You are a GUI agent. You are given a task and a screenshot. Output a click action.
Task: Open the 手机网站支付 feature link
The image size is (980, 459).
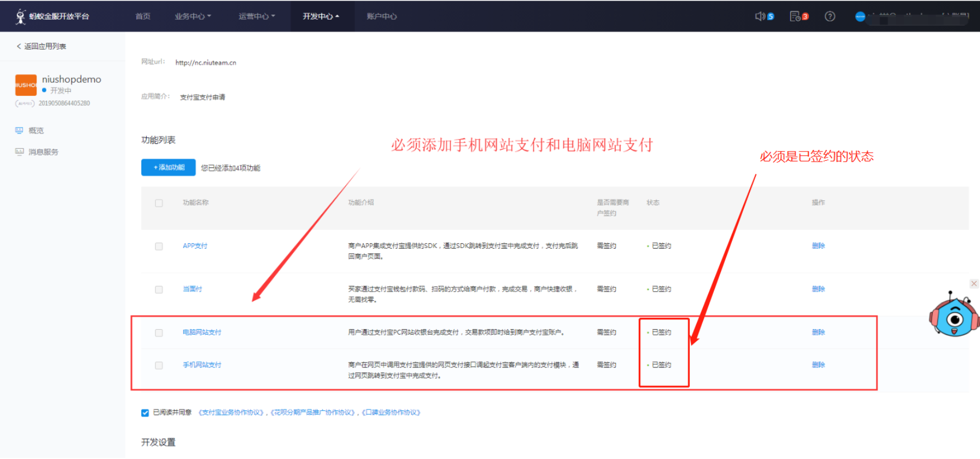(202, 365)
